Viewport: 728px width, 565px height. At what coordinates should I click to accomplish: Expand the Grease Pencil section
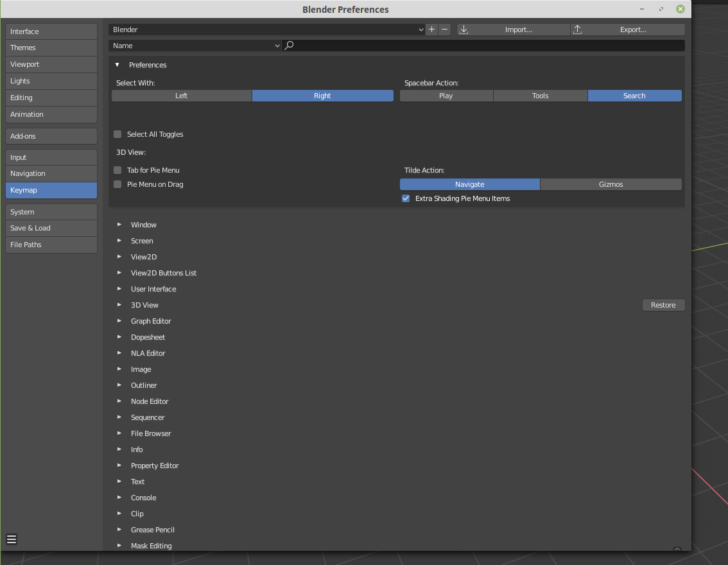click(x=119, y=530)
